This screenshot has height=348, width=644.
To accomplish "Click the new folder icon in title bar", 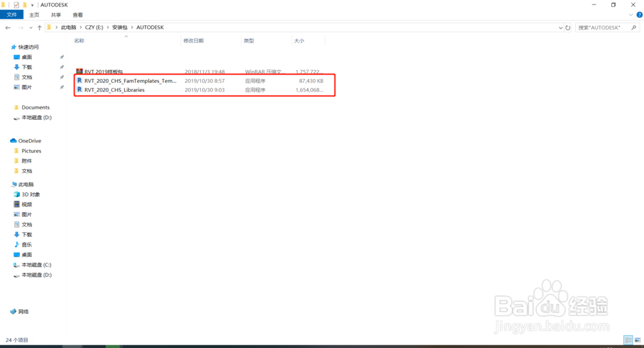I will [x=24, y=5].
